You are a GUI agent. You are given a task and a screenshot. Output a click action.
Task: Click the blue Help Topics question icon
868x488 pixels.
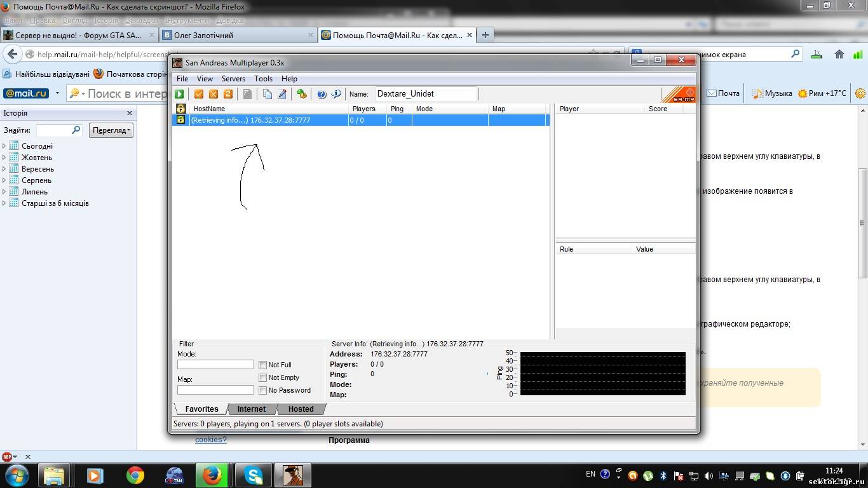pyautogui.click(x=322, y=94)
